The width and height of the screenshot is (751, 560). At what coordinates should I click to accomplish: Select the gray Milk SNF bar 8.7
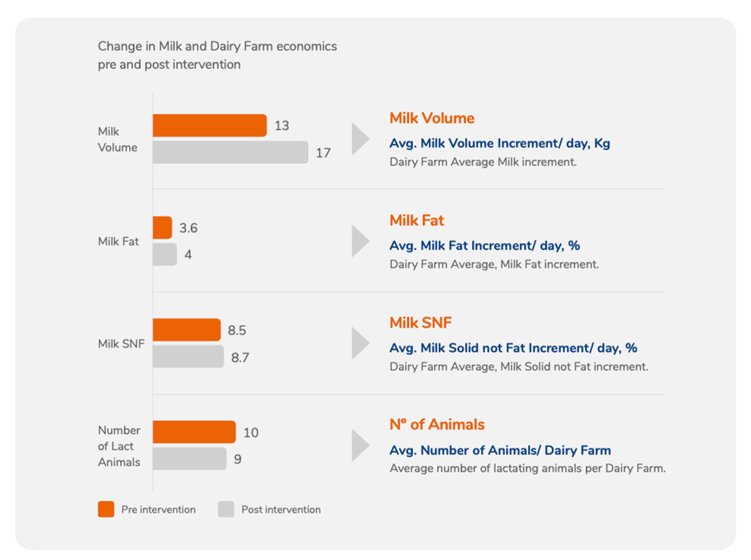188,356
